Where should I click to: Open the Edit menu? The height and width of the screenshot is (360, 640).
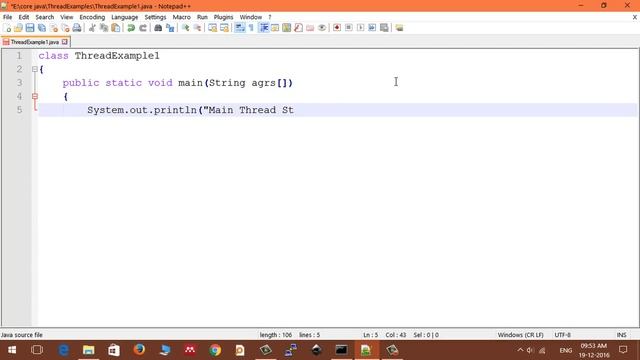[x=24, y=17]
